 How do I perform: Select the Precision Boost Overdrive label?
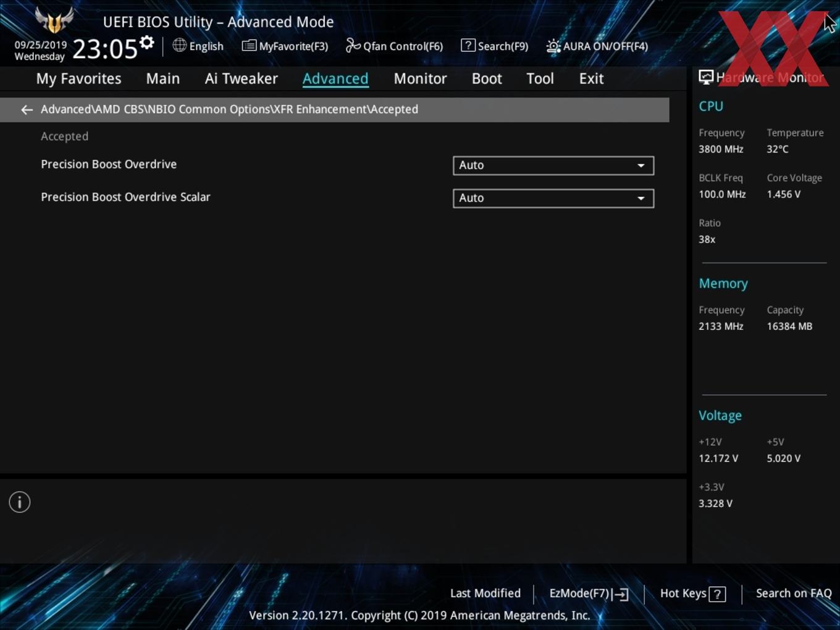click(109, 164)
